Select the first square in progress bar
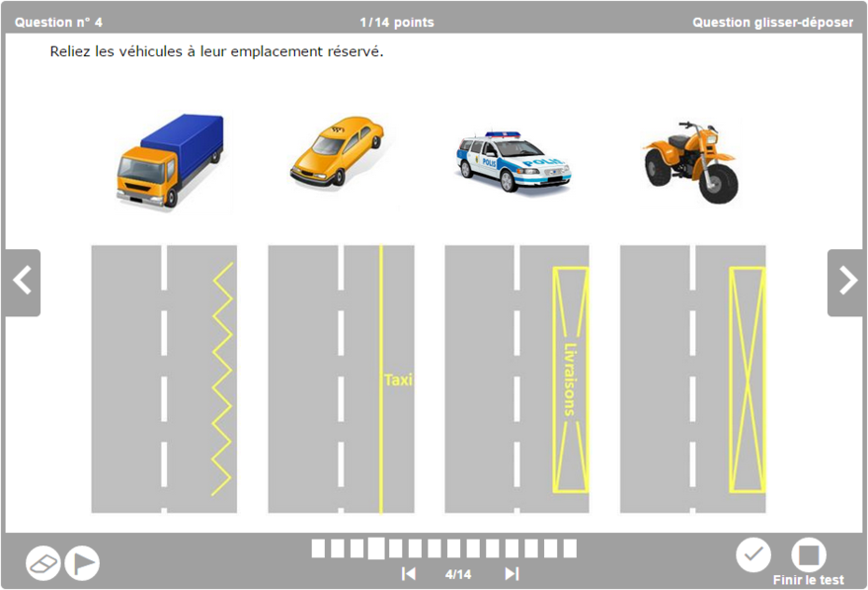 tap(318, 548)
